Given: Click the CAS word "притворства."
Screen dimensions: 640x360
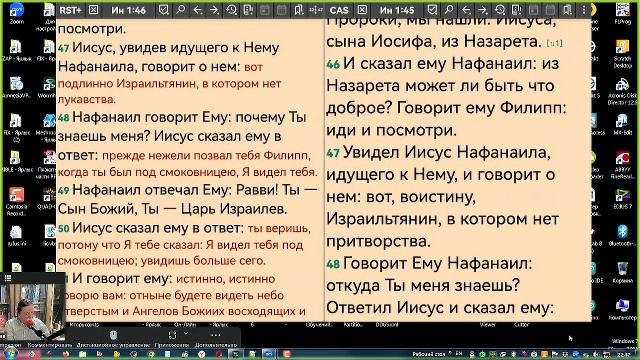Looking at the screenshot, I should 378,242.
